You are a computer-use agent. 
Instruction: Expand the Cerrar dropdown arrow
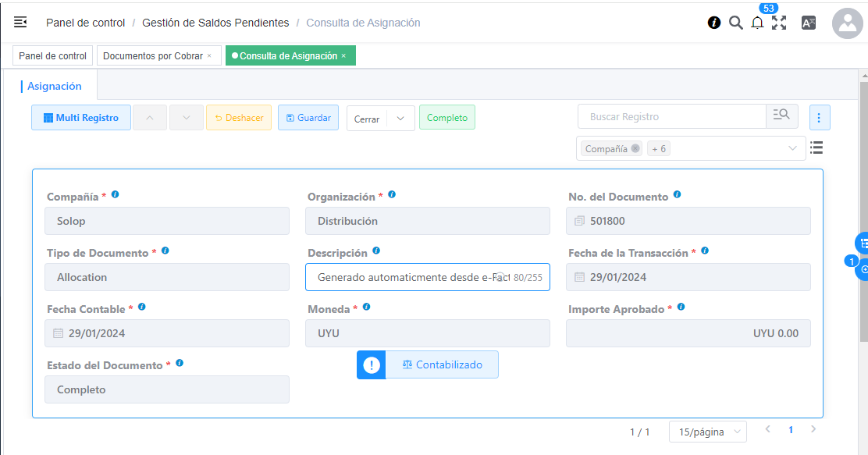(400, 119)
